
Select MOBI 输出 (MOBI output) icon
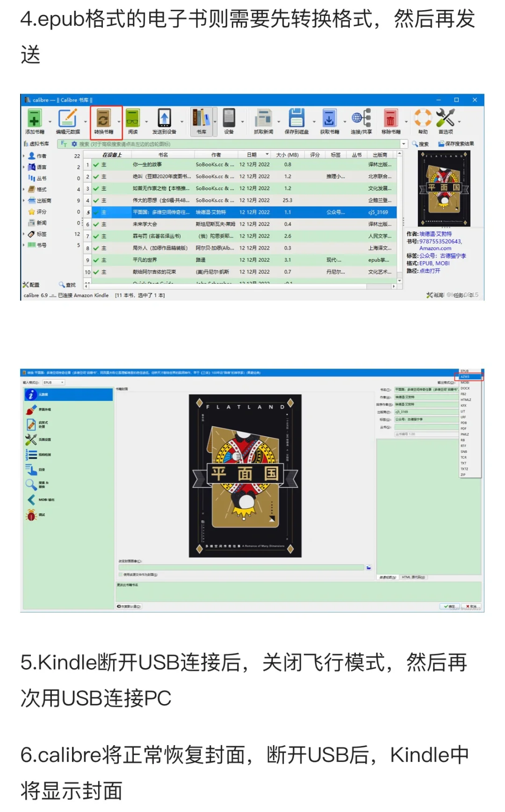[x=31, y=499]
